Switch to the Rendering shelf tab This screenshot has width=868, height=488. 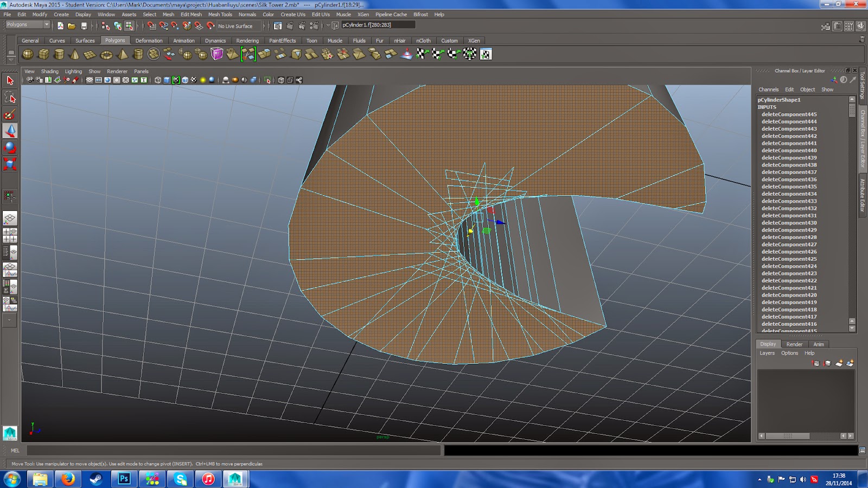(247, 41)
